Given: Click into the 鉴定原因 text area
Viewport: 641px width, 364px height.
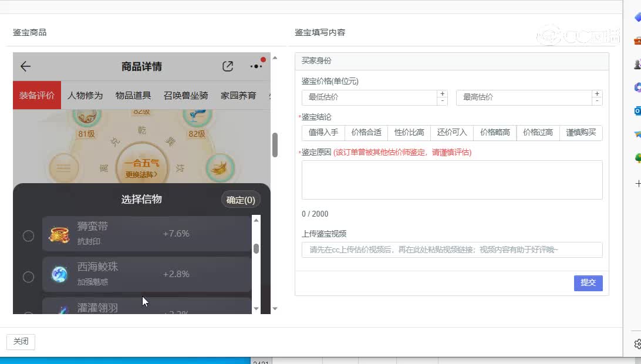Looking at the screenshot, I should coord(452,180).
